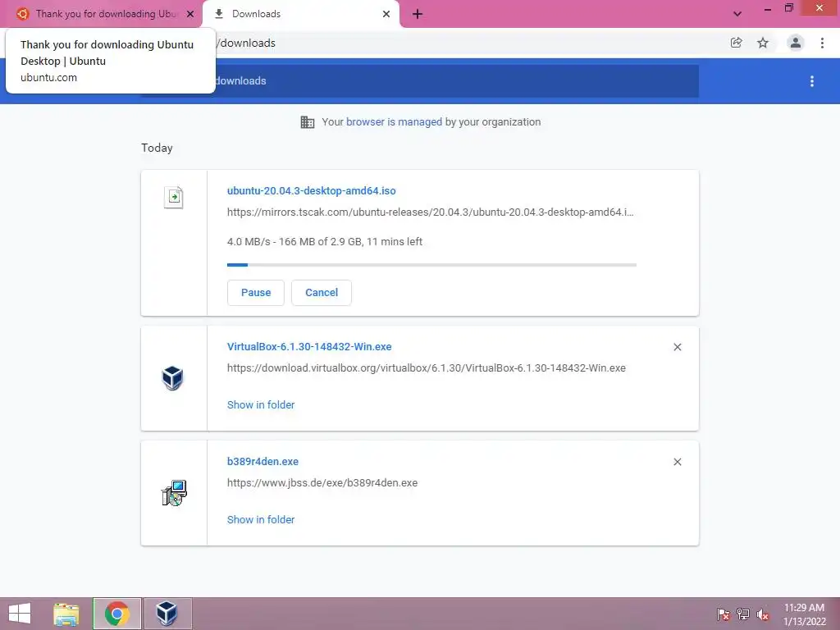The height and width of the screenshot is (630, 840).
Task: Open a new browser tab
Action: pyautogui.click(x=418, y=14)
